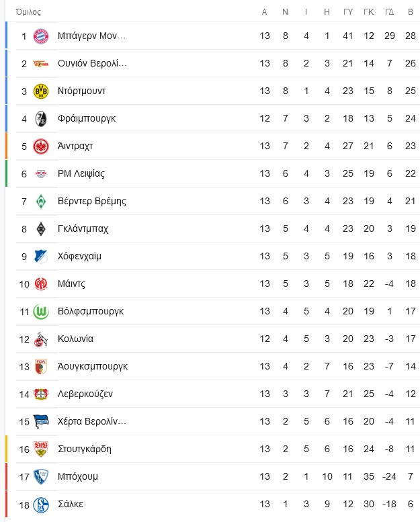Open the ΡΜ Λειψίας team link

coord(81,174)
